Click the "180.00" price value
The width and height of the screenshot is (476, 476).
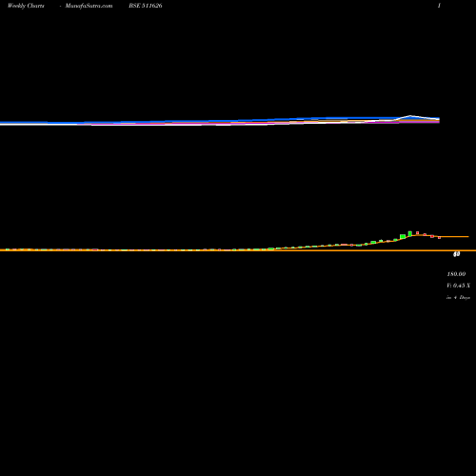(456, 274)
